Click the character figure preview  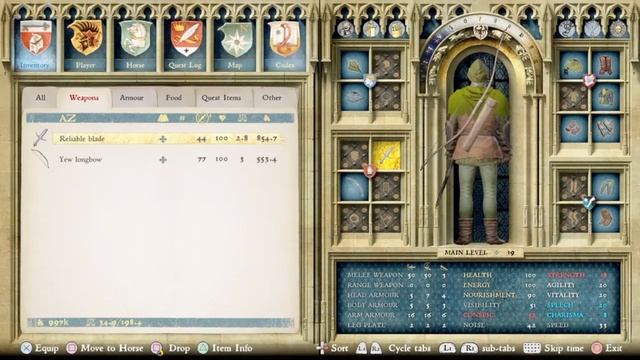click(479, 151)
